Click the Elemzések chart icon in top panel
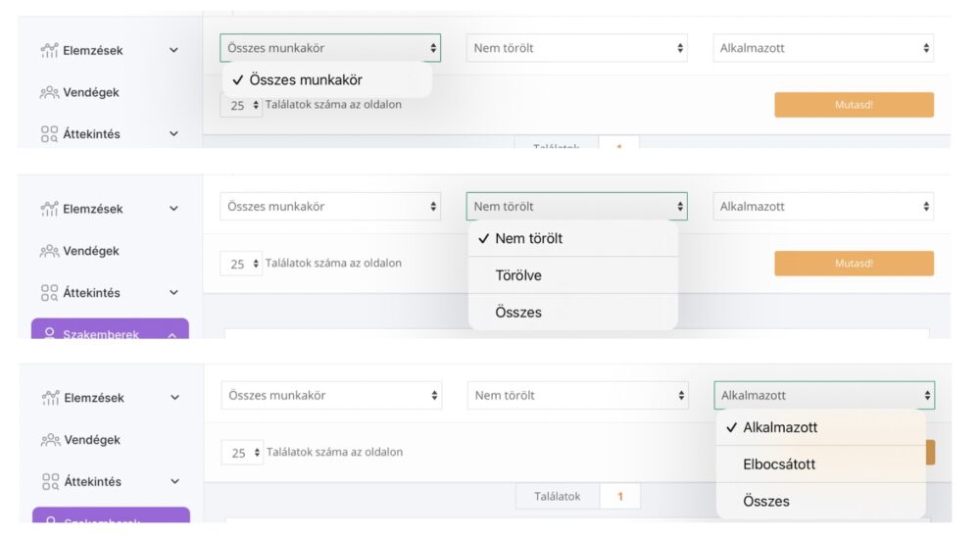The width and height of the screenshot is (980, 537). tap(50, 50)
